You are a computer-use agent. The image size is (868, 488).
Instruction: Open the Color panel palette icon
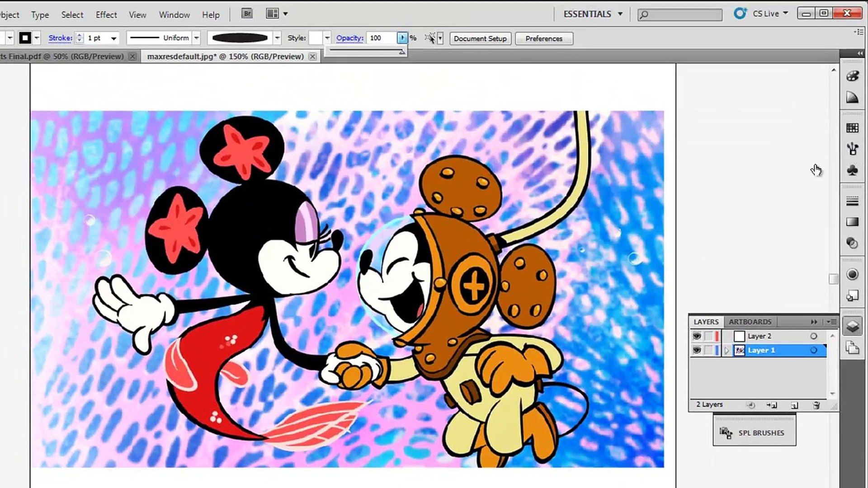click(852, 76)
